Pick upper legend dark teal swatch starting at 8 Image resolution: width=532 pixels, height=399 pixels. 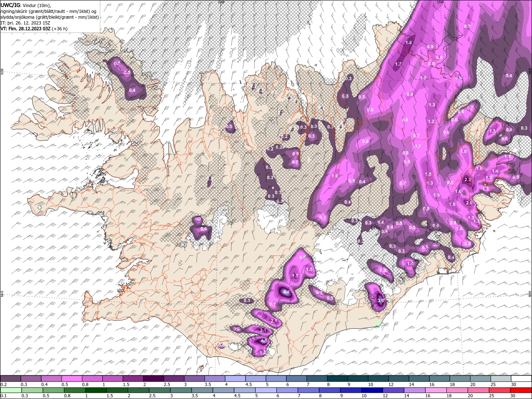[337, 379]
